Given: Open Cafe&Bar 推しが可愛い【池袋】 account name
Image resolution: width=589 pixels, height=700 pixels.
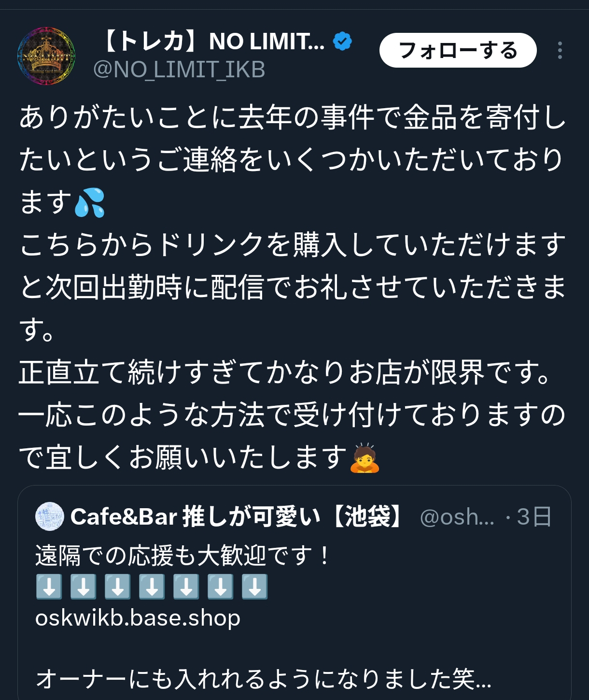Looking at the screenshot, I should pyautogui.click(x=237, y=516).
